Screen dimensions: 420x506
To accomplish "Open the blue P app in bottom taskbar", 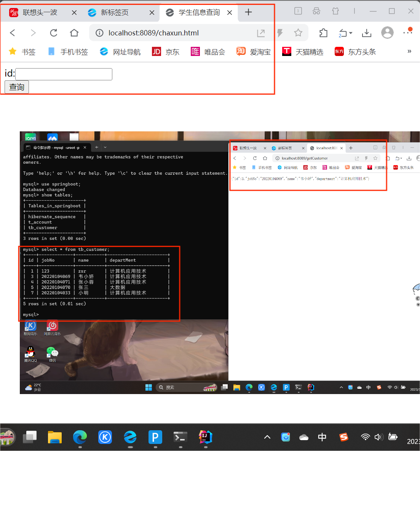I will click(x=155, y=437).
